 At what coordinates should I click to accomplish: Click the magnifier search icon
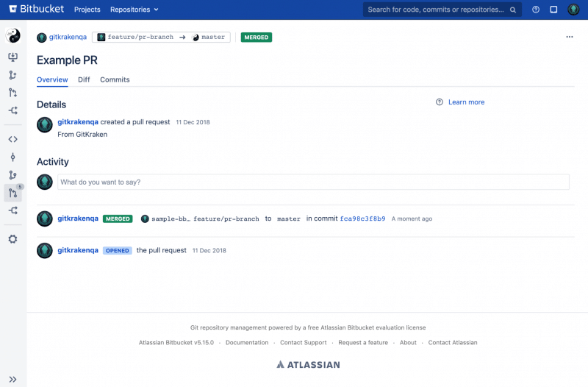512,10
